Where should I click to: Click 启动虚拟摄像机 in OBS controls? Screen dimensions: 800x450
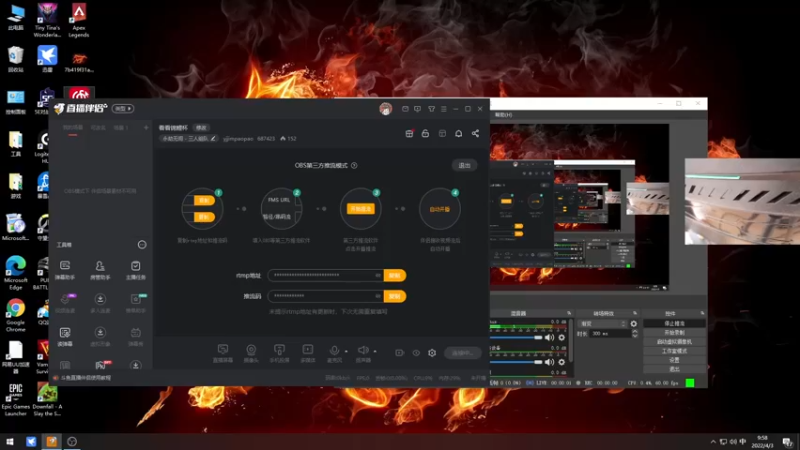[x=674, y=342]
